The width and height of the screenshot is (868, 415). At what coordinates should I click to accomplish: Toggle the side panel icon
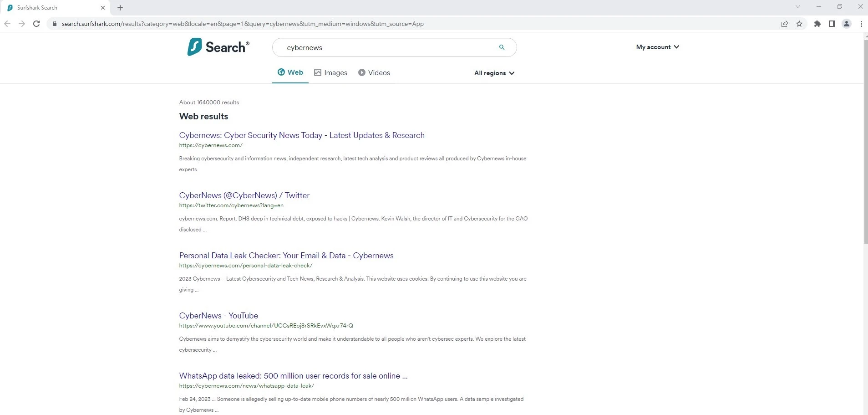[x=832, y=24]
